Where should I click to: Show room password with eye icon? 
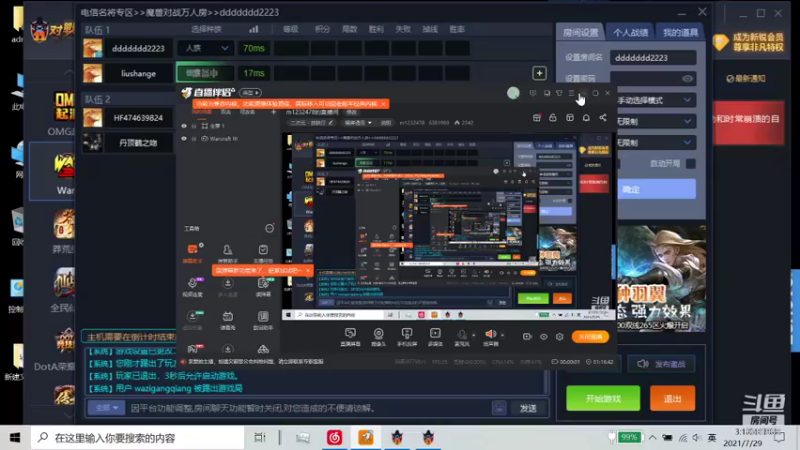tap(687, 79)
